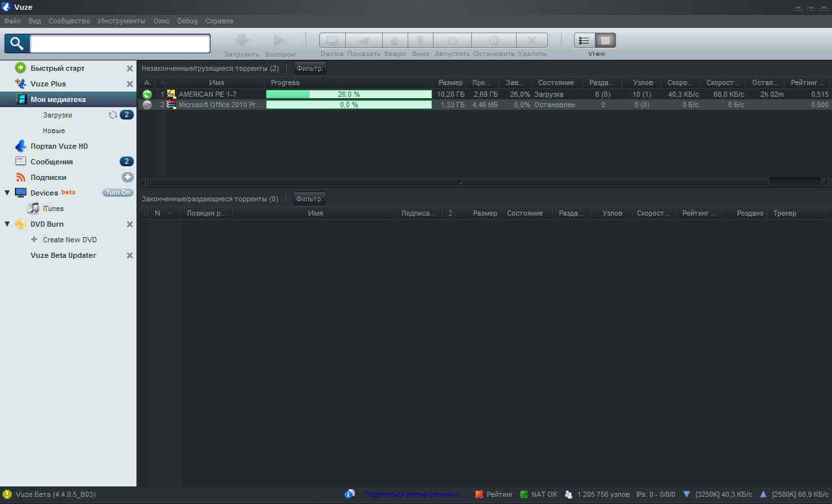Viewport: 832px width, 504px height.
Task: Click Поделиться впечатлениями link
Action: (411, 494)
